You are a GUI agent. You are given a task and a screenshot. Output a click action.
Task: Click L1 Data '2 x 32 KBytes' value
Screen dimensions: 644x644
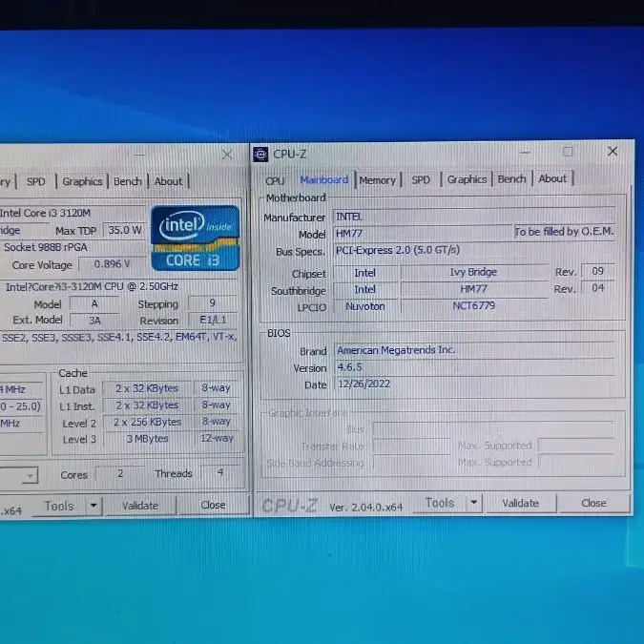(147, 388)
